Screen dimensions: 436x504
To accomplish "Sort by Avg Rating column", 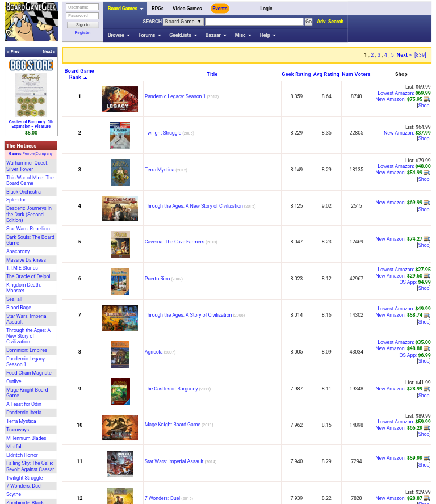I will click(326, 74).
